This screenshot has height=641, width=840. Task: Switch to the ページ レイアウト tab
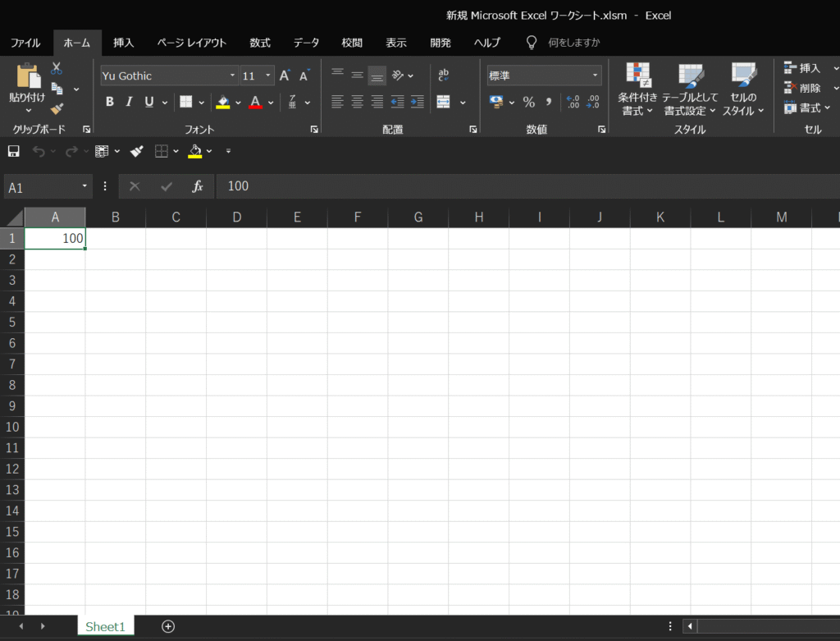192,43
